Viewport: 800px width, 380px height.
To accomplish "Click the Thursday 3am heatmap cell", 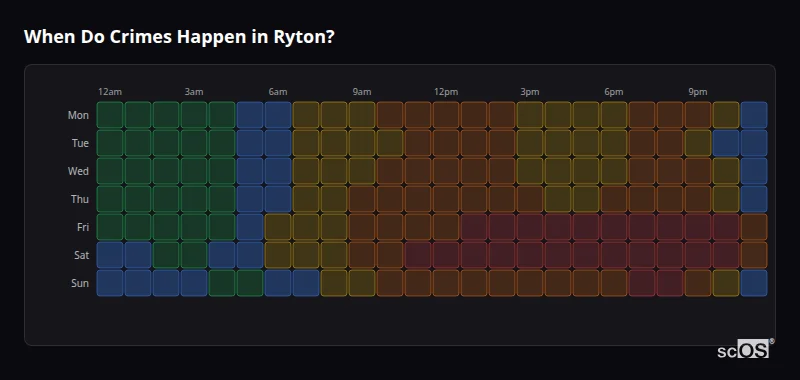I will pyautogui.click(x=194, y=199).
